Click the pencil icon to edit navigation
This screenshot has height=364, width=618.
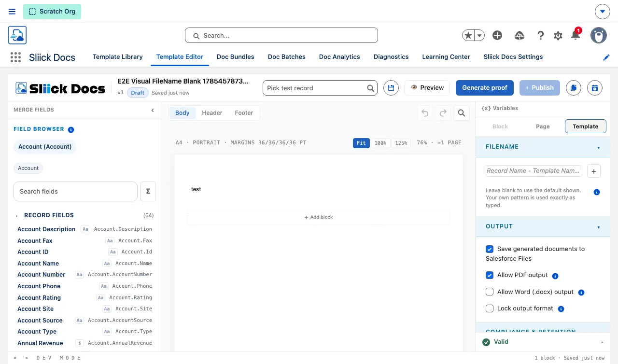click(606, 57)
